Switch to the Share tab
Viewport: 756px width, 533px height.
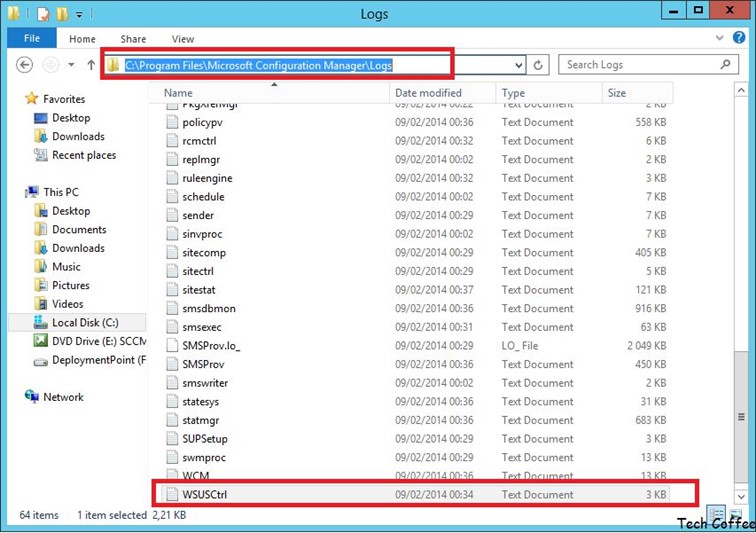point(133,39)
